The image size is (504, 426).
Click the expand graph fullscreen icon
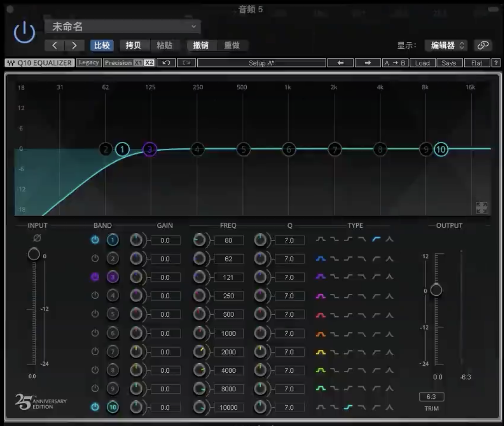[x=481, y=208]
